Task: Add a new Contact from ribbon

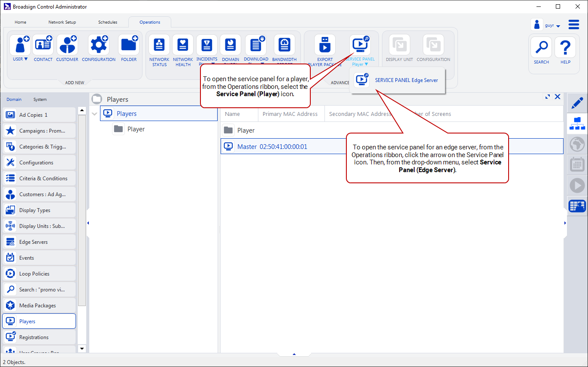Action: [43, 45]
